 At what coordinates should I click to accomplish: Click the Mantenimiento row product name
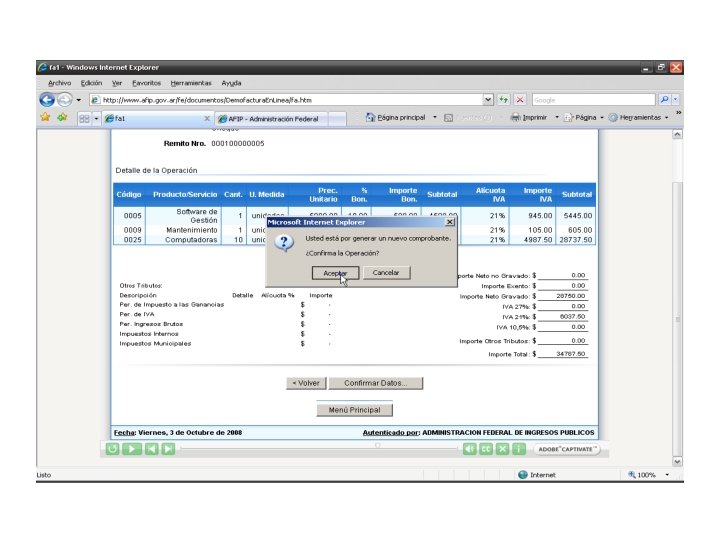pyautogui.click(x=192, y=230)
